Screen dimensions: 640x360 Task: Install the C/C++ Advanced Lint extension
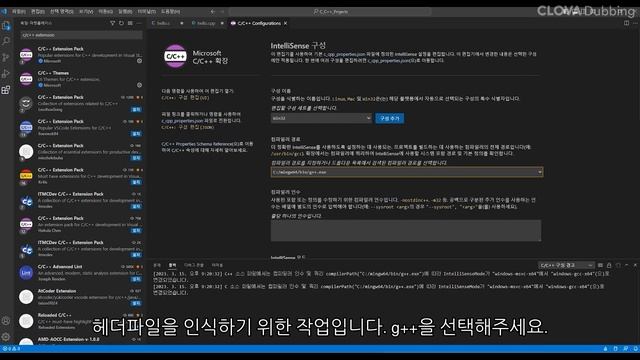coord(136,279)
